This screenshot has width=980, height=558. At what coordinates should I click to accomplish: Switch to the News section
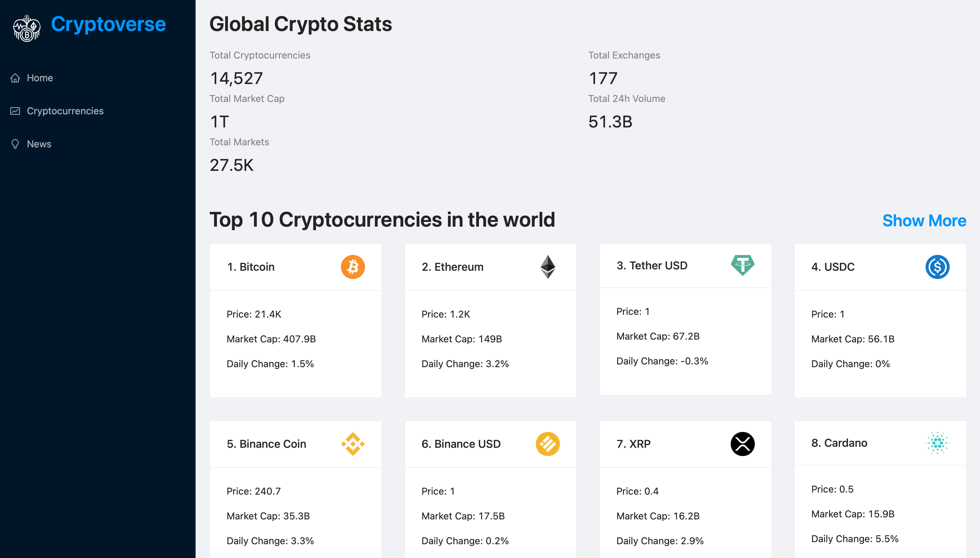(x=39, y=144)
